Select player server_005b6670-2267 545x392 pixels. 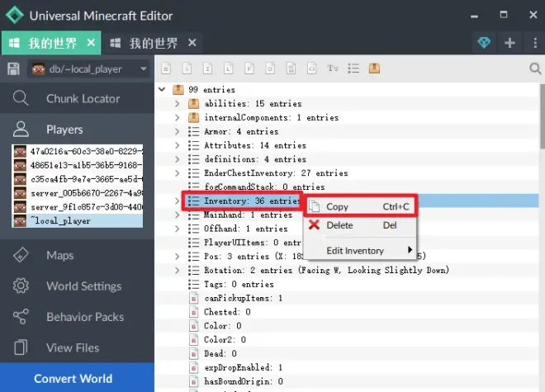(x=77, y=193)
